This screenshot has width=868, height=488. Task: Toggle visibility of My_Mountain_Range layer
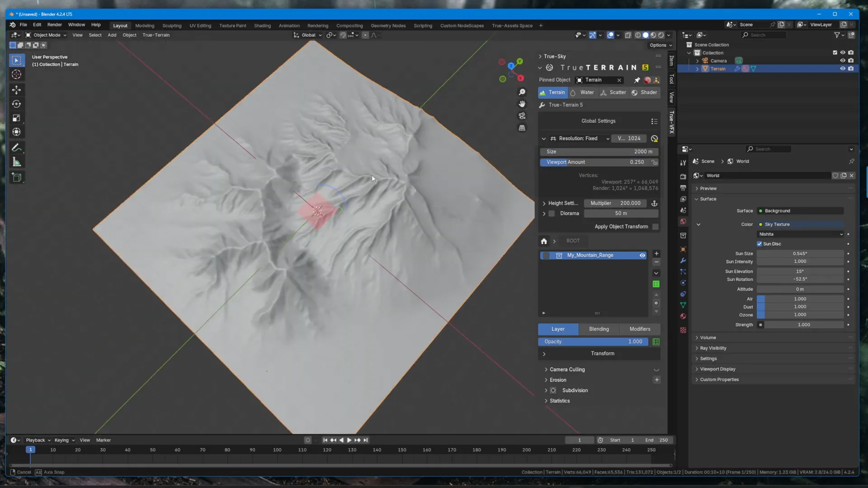[x=643, y=255]
